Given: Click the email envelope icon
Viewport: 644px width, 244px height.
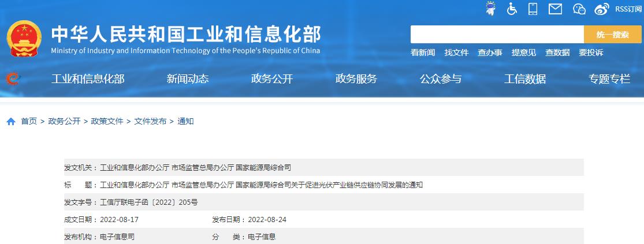Looking at the screenshot, I should pyautogui.click(x=555, y=9).
